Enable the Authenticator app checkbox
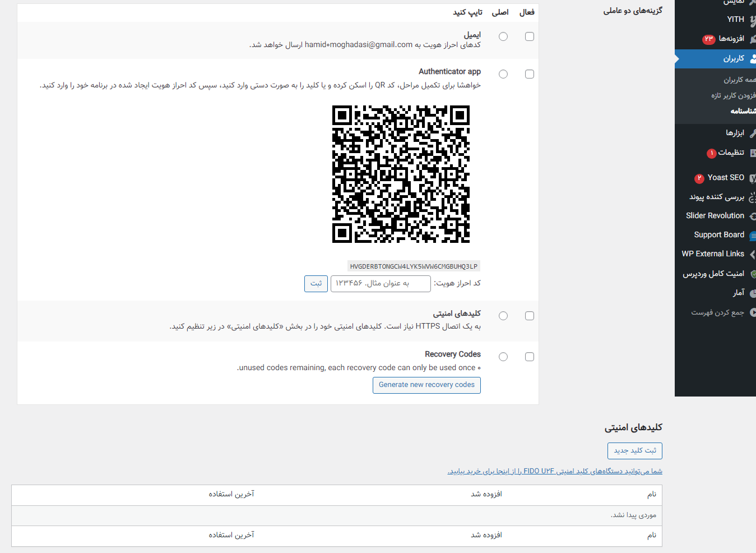Image resolution: width=756 pixels, height=553 pixels. coord(530,74)
